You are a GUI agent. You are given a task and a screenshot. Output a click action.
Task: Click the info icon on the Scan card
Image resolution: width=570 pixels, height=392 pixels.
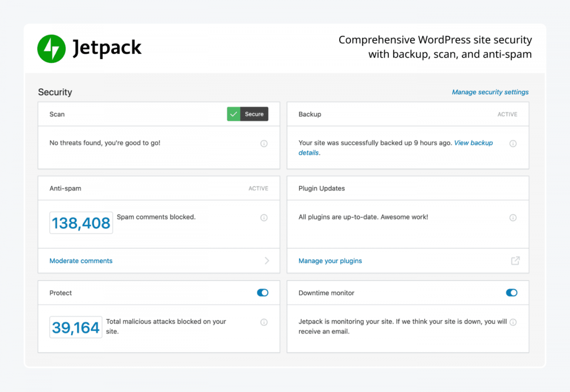pyautogui.click(x=264, y=143)
